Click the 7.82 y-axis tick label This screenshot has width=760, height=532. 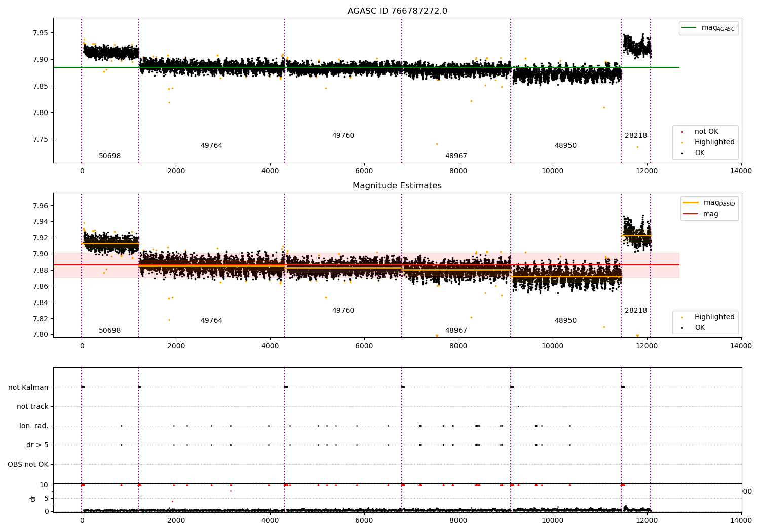pos(41,319)
